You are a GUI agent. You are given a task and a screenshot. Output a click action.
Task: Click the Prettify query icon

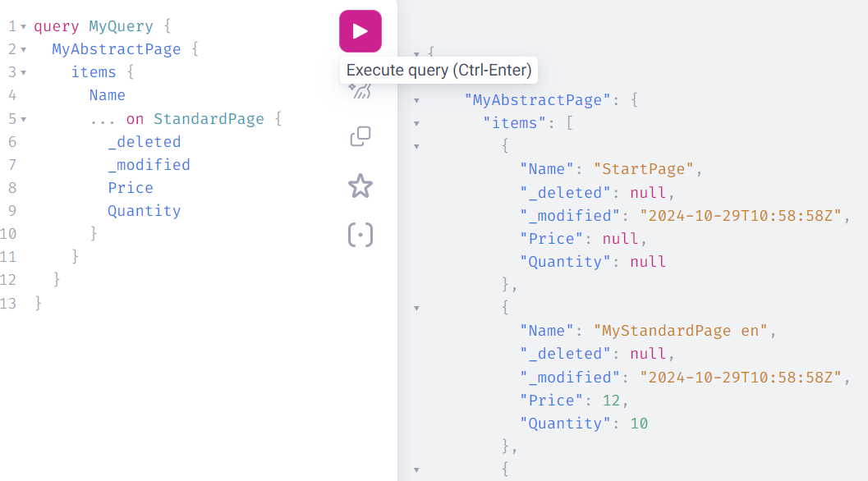(361, 91)
